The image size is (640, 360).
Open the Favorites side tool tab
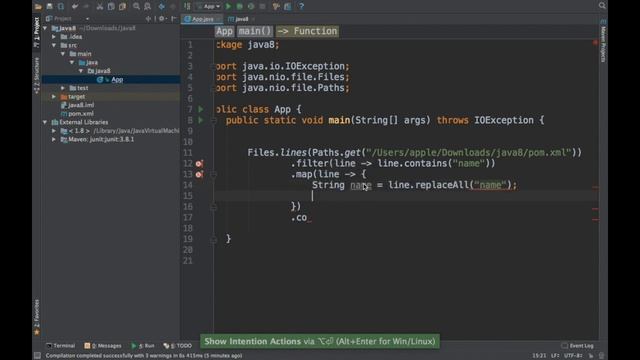tap(37, 317)
